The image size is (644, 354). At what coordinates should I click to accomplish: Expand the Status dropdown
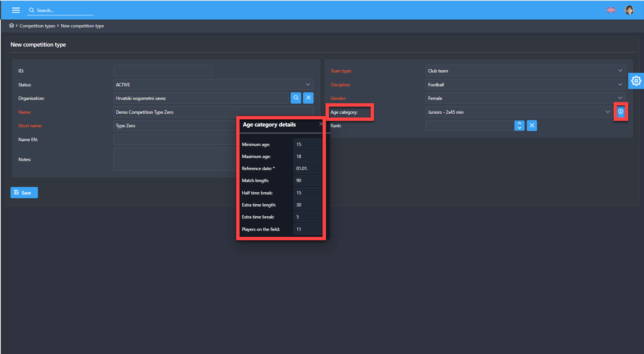click(308, 84)
